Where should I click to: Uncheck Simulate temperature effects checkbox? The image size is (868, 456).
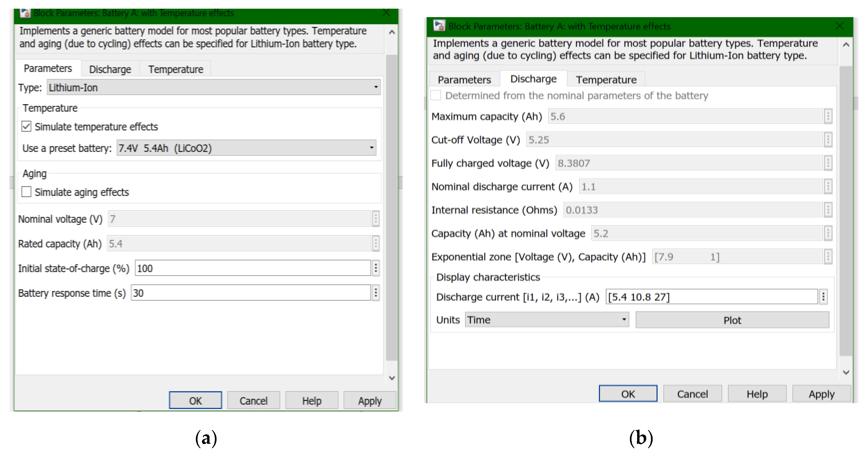pos(26,127)
